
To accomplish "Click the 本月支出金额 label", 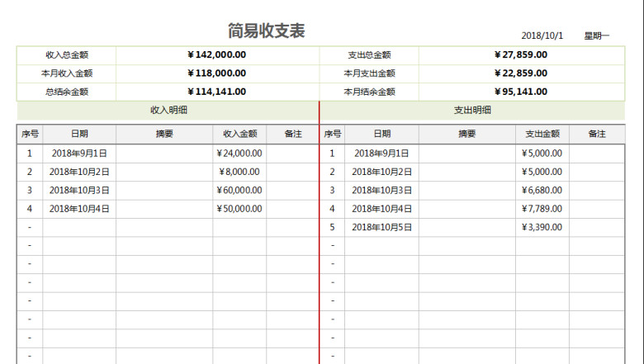I will (x=369, y=73).
